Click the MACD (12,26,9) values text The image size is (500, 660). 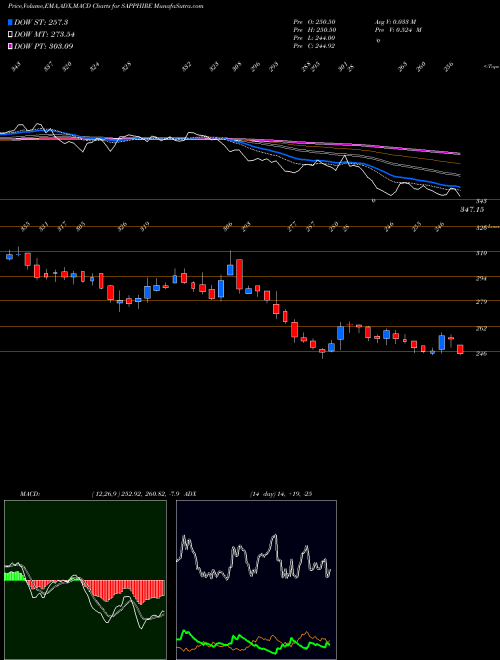click(136, 493)
